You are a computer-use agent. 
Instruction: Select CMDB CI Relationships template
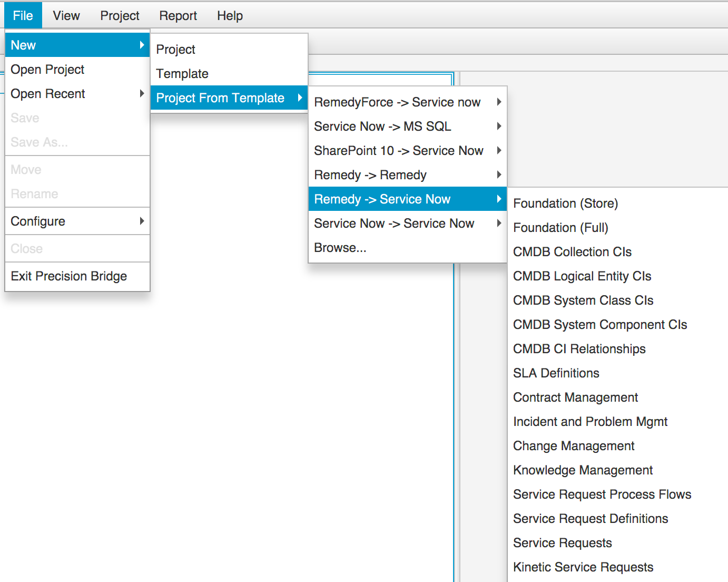618,348
